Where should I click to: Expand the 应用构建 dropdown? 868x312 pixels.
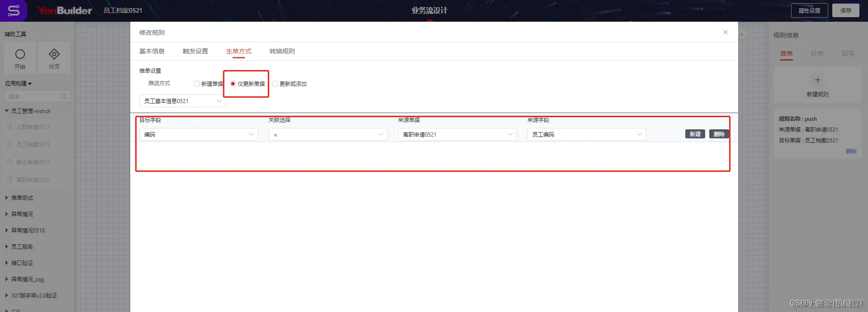coord(19,83)
